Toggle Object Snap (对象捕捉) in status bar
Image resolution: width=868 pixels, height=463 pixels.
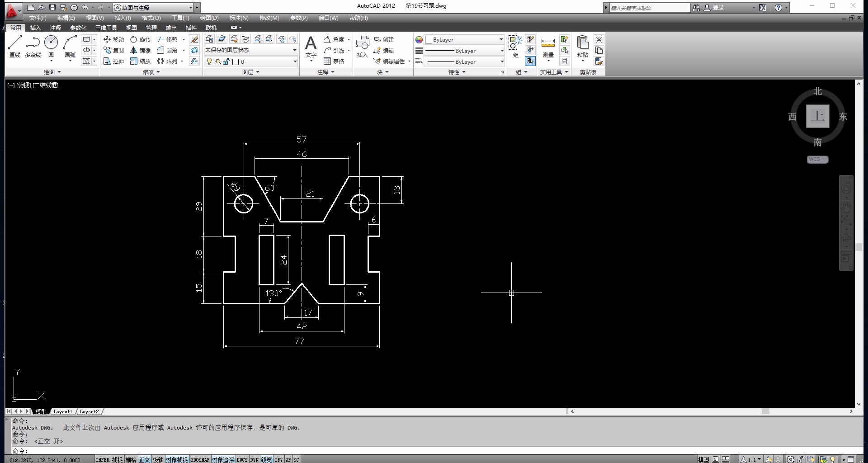click(x=176, y=460)
